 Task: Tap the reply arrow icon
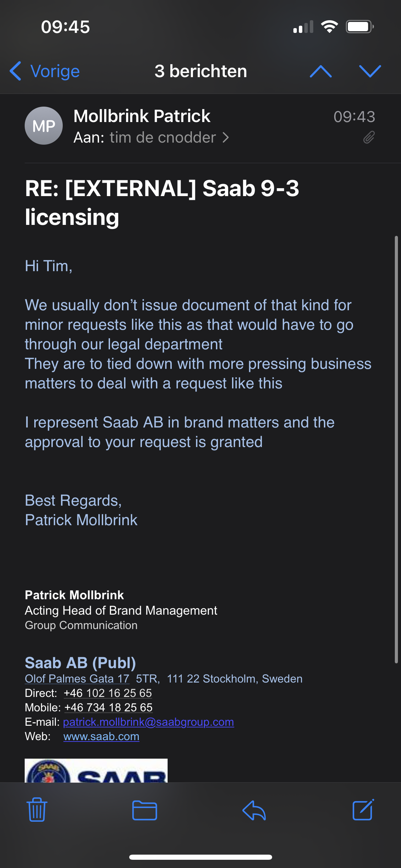pos(254,810)
